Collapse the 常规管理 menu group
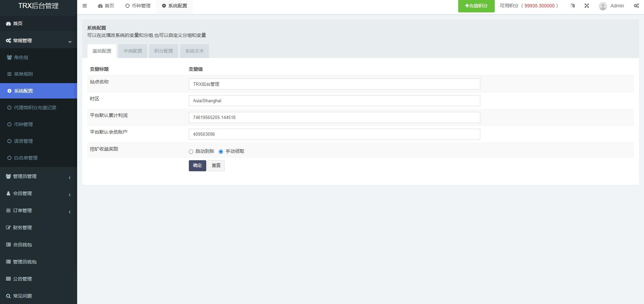 39,41
